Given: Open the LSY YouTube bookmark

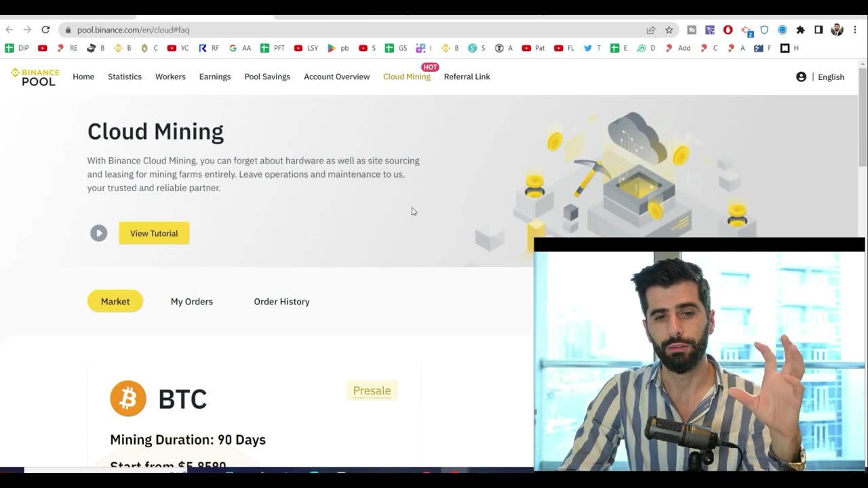Looking at the screenshot, I should [x=306, y=48].
